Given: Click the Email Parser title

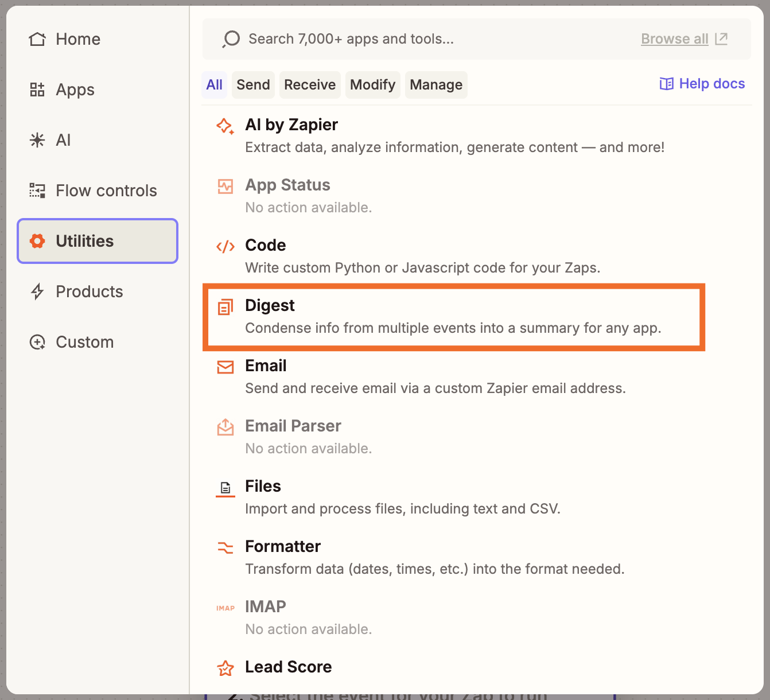Looking at the screenshot, I should pyautogui.click(x=293, y=426).
